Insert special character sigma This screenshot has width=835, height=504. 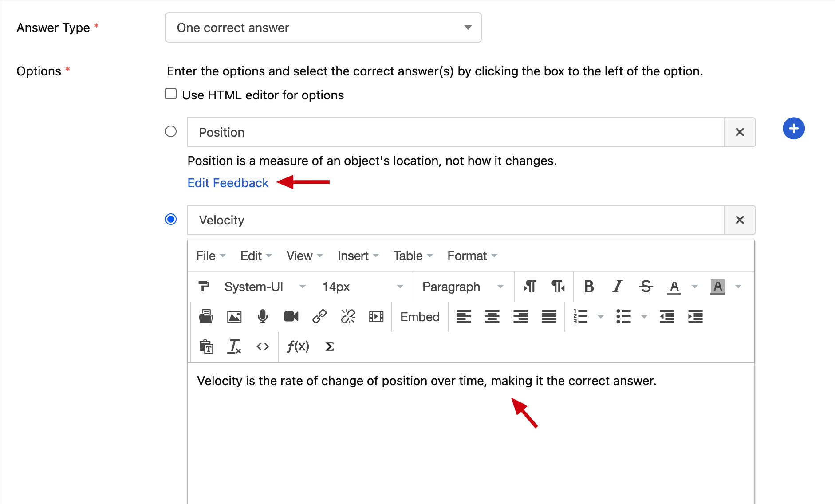[x=329, y=346]
